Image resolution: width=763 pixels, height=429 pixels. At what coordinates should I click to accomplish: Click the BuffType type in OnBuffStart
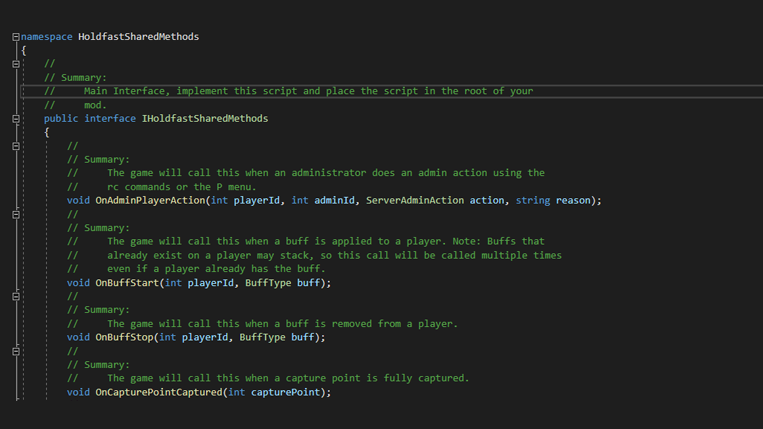pos(268,283)
